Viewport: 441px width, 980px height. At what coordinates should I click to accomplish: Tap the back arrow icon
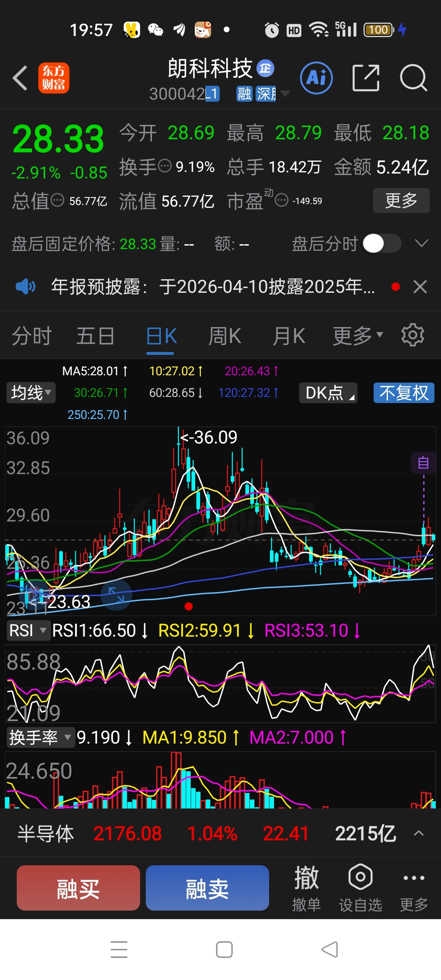20,78
